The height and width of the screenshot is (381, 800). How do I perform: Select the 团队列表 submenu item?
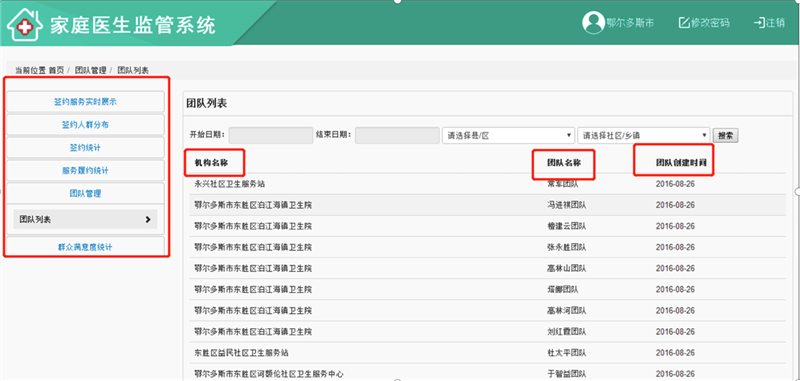85,219
